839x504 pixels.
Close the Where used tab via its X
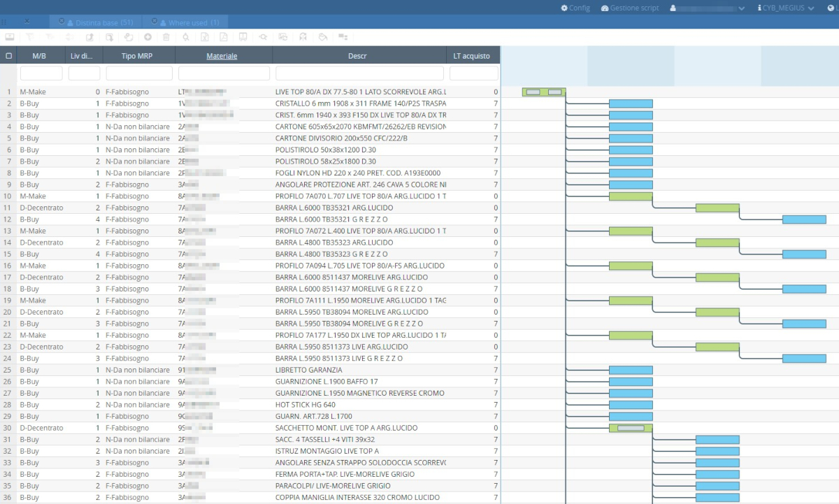(x=154, y=21)
